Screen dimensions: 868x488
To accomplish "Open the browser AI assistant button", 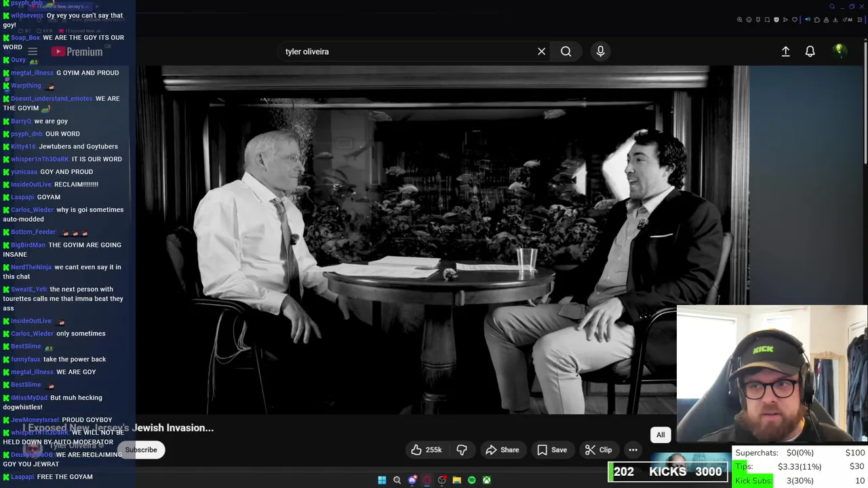I will 847,20.
